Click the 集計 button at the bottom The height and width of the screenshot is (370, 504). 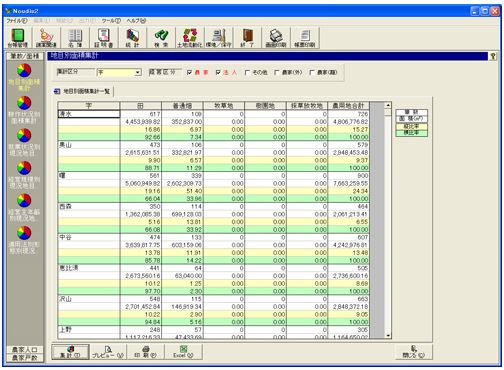[x=70, y=352]
